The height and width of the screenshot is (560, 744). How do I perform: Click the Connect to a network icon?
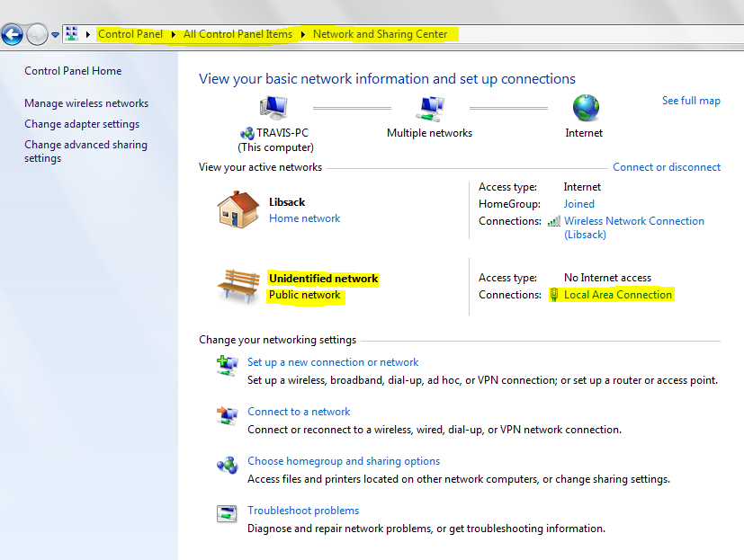[228, 416]
